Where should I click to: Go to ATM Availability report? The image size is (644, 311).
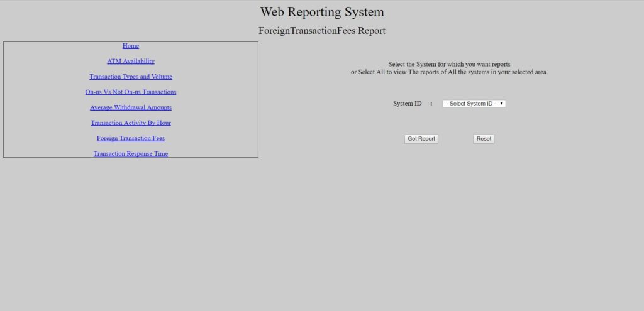click(131, 61)
